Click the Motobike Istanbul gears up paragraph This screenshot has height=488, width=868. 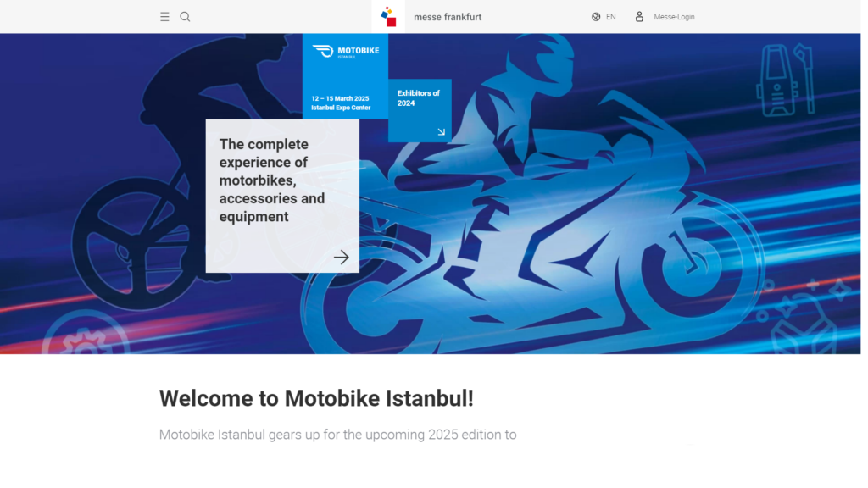337,435
